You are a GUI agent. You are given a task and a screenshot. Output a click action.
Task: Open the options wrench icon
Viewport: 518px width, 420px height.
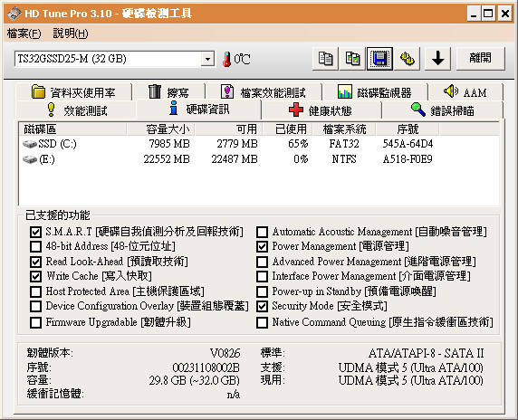pyautogui.click(x=407, y=59)
